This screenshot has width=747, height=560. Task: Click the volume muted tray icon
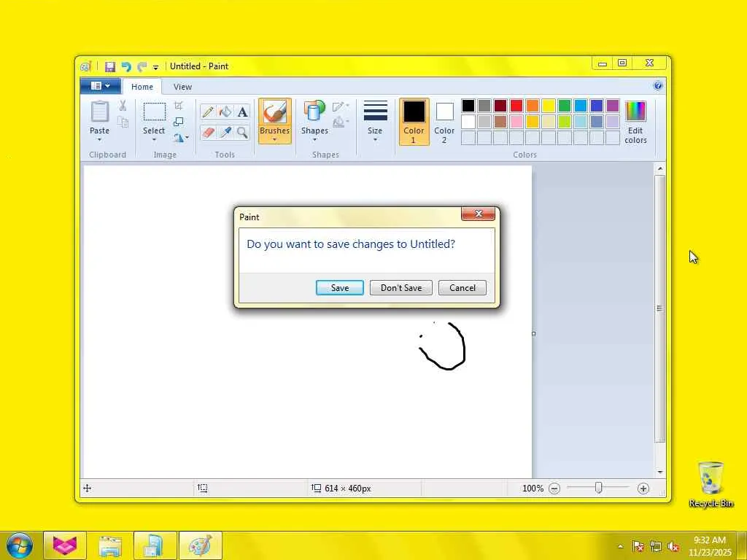pyautogui.click(x=673, y=547)
